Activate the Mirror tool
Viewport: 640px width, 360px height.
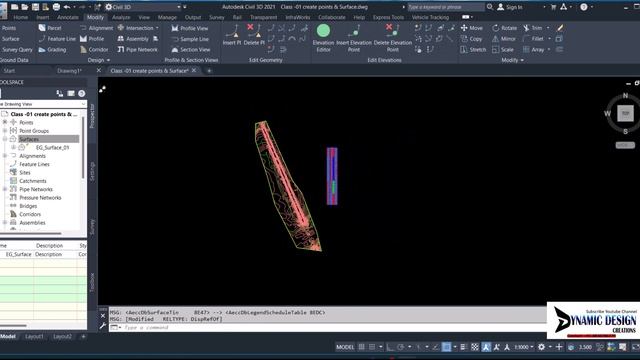coord(504,39)
